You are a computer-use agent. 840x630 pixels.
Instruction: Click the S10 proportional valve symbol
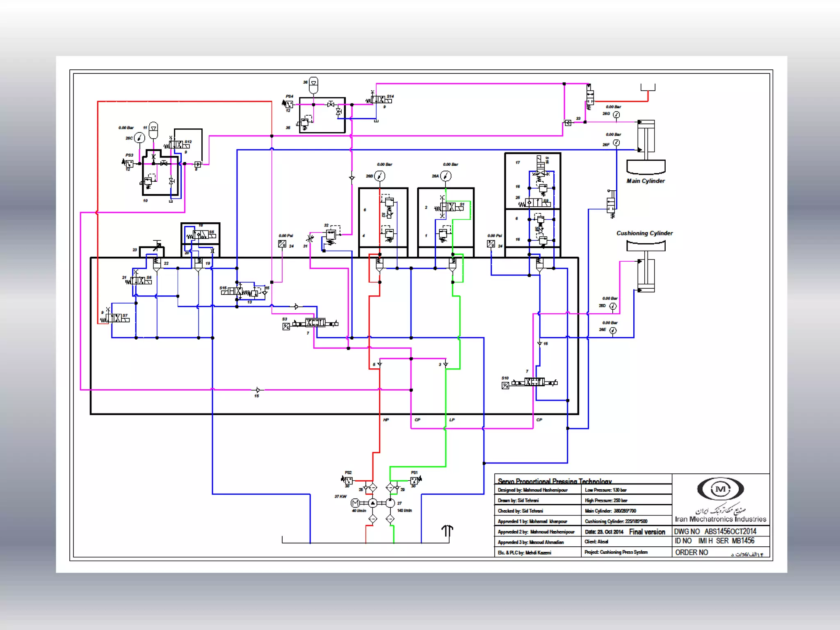534,382
